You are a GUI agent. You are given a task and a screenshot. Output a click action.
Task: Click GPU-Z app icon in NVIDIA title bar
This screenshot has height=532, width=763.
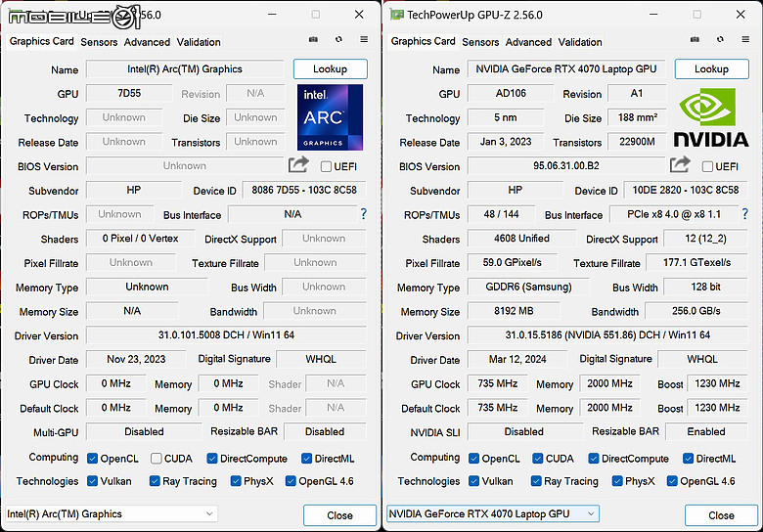(396, 15)
